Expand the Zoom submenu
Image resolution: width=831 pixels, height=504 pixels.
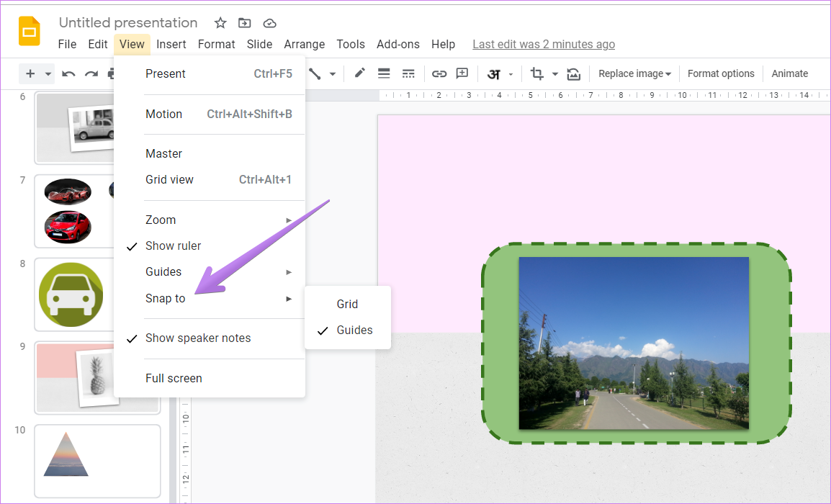click(161, 220)
